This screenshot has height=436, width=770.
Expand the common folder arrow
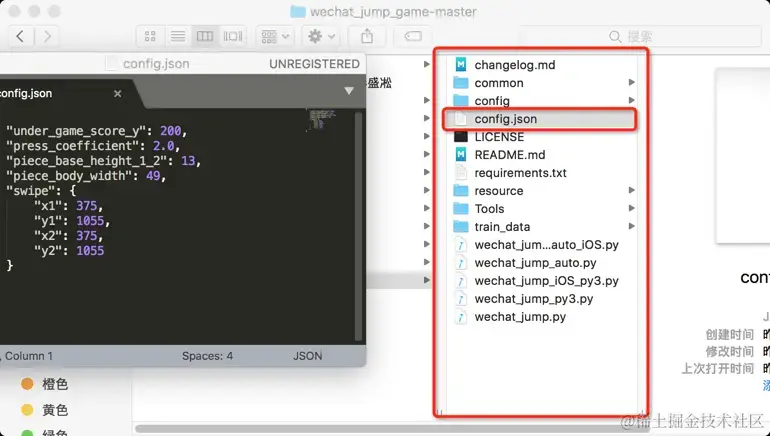click(632, 82)
